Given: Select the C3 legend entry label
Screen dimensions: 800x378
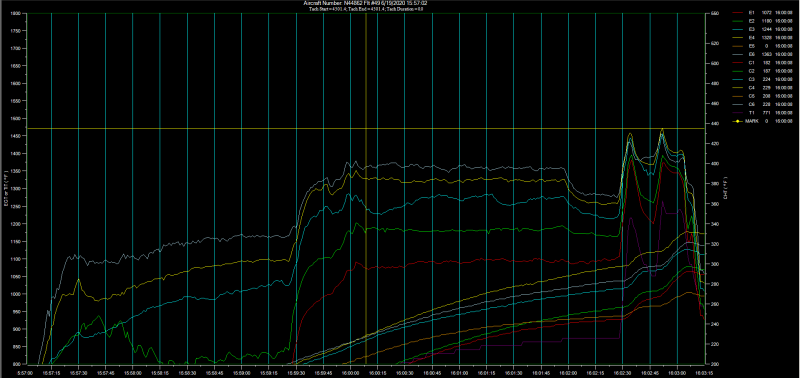Looking at the screenshot, I should click(752, 80).
